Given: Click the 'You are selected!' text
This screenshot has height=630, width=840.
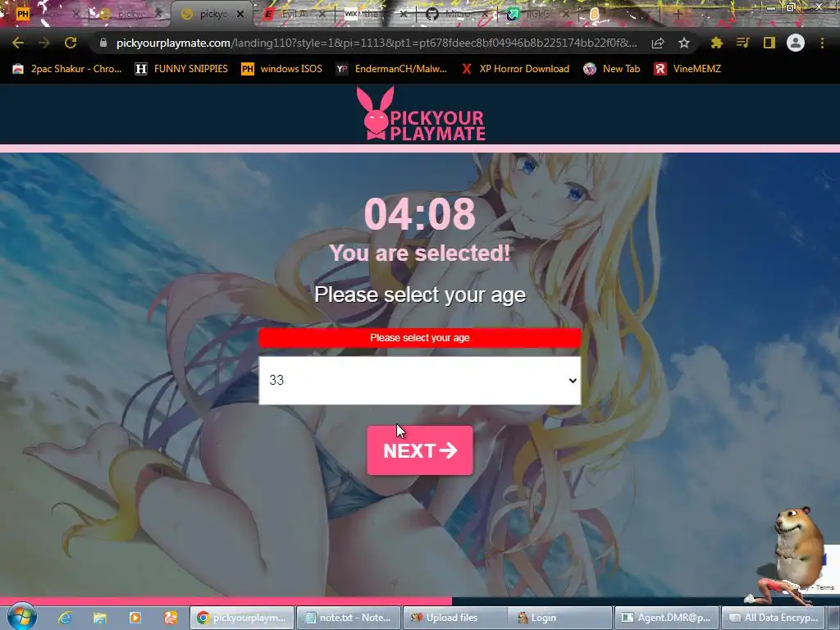Looking at the screenshot, I should click(x=420, y=253).
